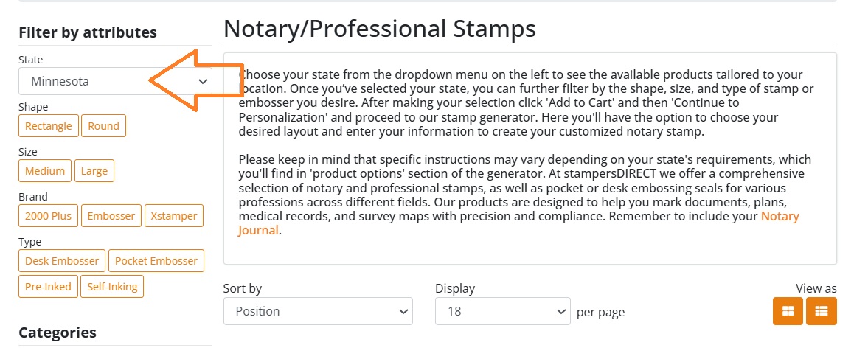Select the Medium size filter
This screenshot has width=868, height=348.
click(x=45, y=171)
